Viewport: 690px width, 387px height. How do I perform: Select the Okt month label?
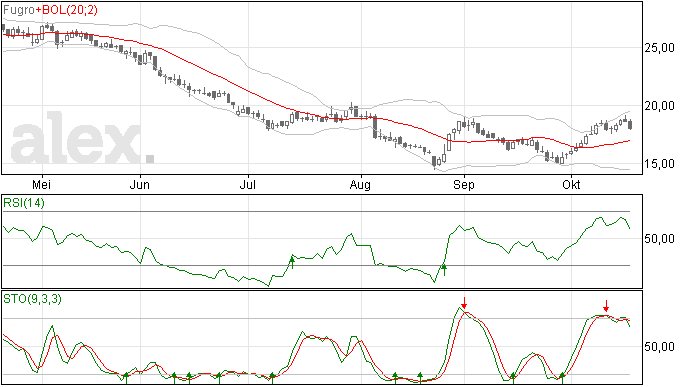click(x=571, y=184)
